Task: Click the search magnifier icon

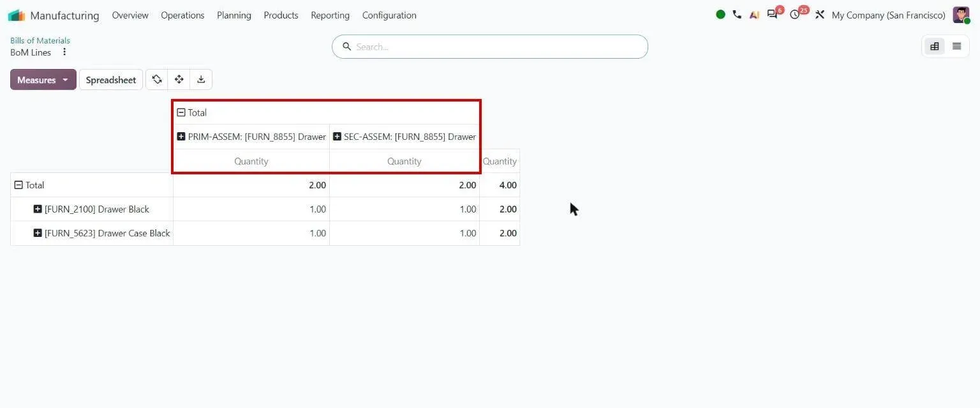Action: tap(347, 47)
